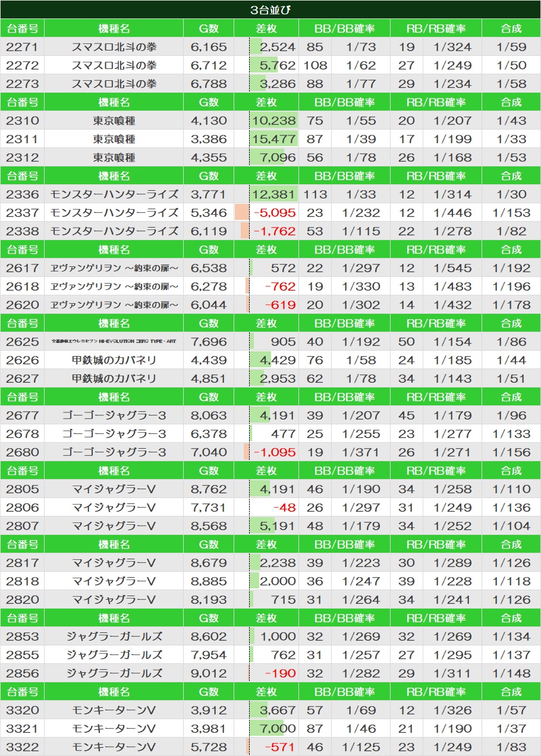Screen dimensions: 541x756
Task: Select the 1/545 RB rate cell
Action: pos(452,268)
